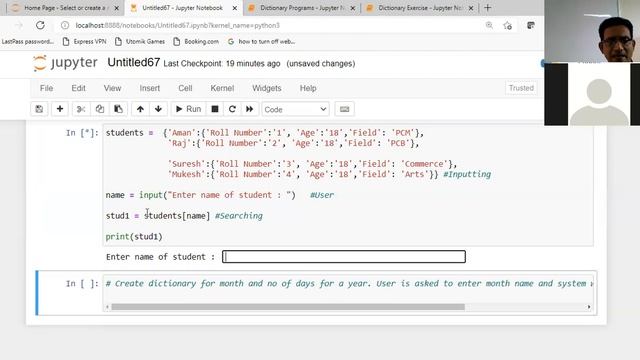Open Express VPN bookmark
Image resolution: width=640 pixels, height=360 pixels.
click(84, 42)
